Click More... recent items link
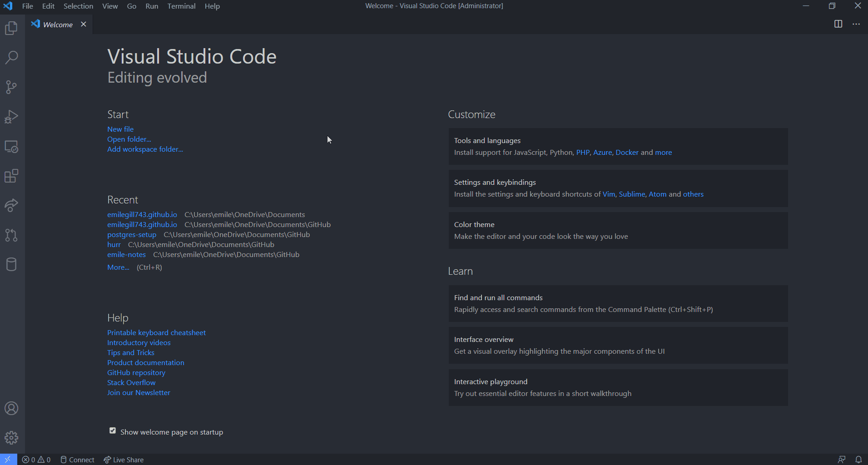Image resolution: width=868 pixels, height=465 pixels. pos(118,267)
